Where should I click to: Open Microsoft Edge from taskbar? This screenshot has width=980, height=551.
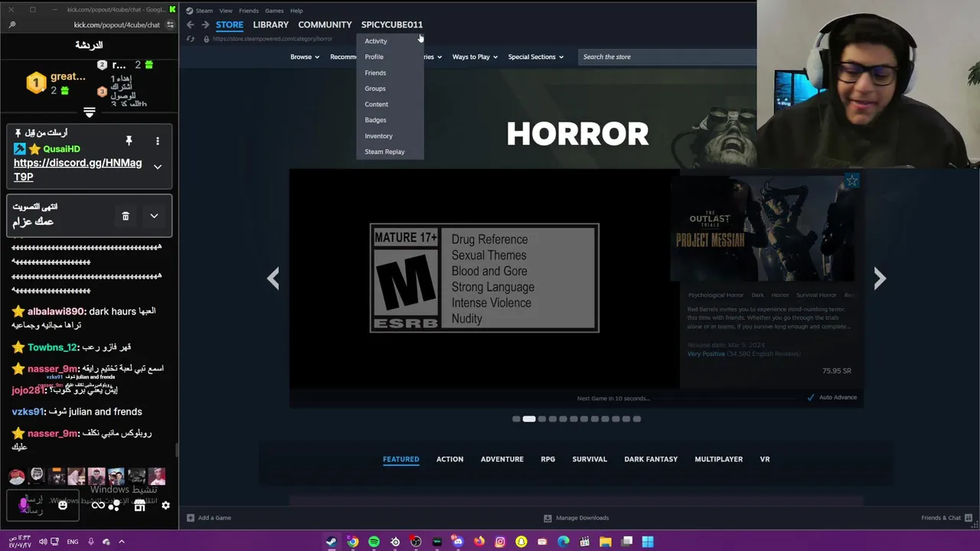563,541
